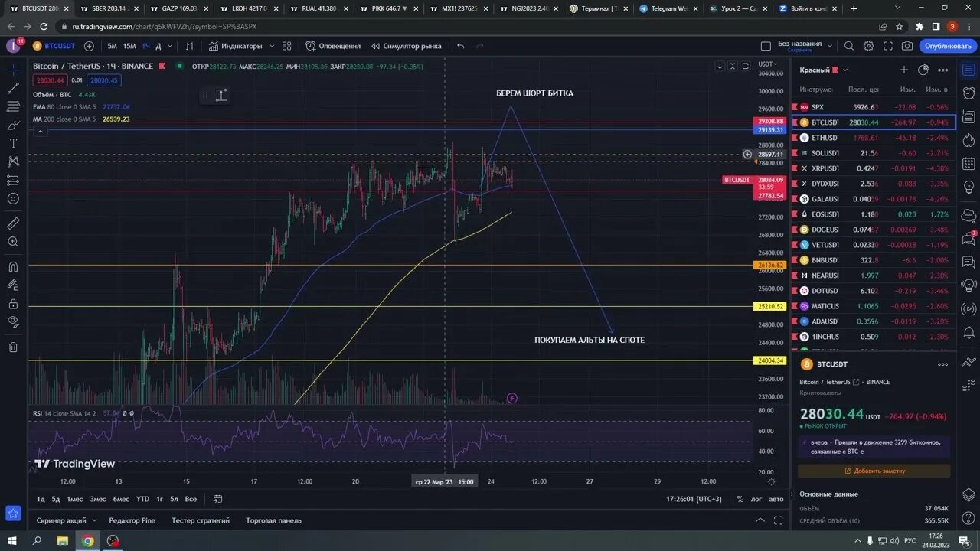Screen dimensions: 980x551
Task: Add a symbol to the watchlist
Action: (x=903, y=70)
